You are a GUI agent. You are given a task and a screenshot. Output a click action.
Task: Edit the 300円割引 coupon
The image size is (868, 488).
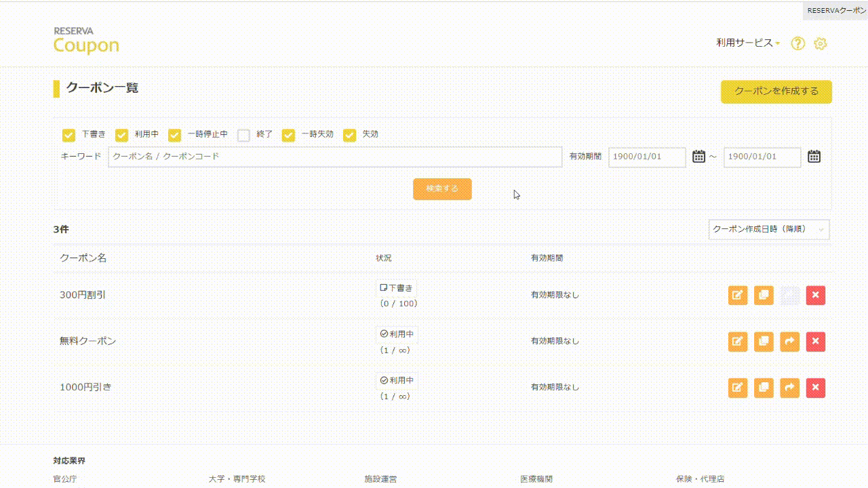(x=738, y=296)
